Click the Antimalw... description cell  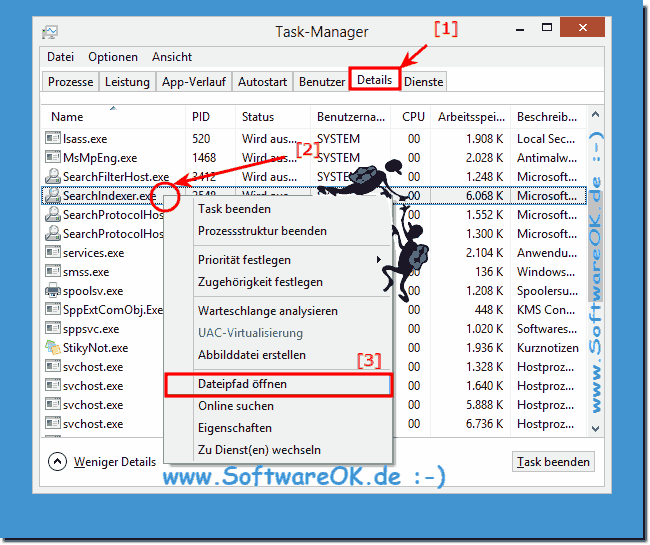point(547,157)
